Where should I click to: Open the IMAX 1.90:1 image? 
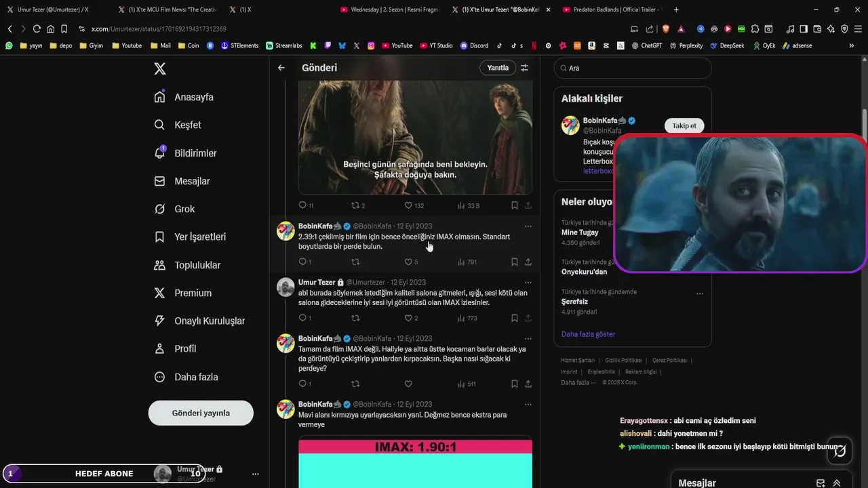pos(415,463)
